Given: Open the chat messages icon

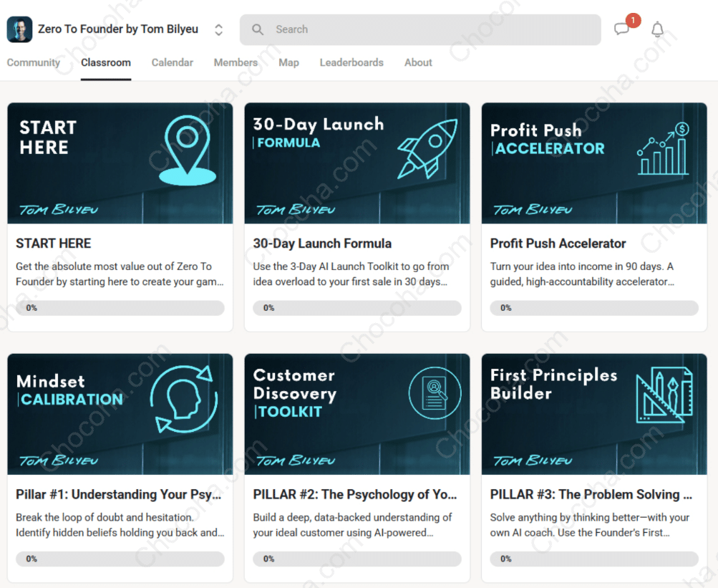Looking at the screenshot, I should point(622,30).
